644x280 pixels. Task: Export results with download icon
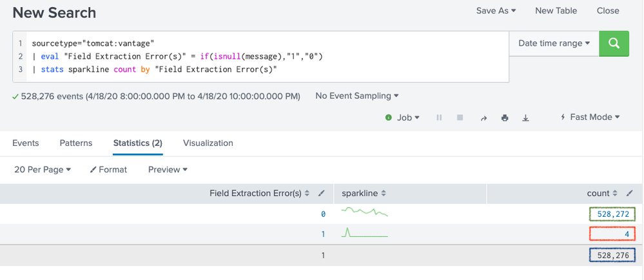pyautogui.click(x=526, y=117)
